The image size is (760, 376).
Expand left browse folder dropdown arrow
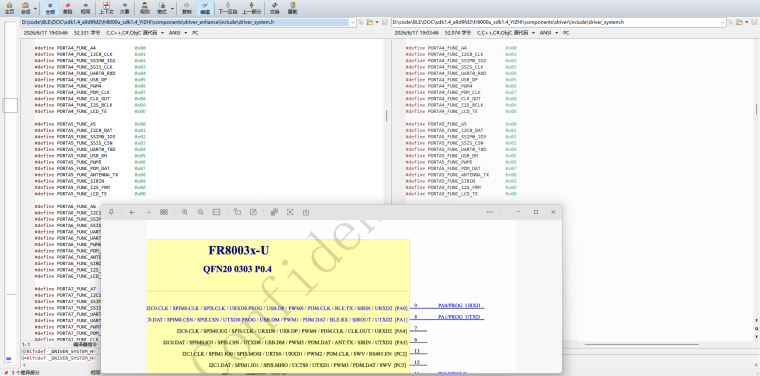click(x=377, y=22)
